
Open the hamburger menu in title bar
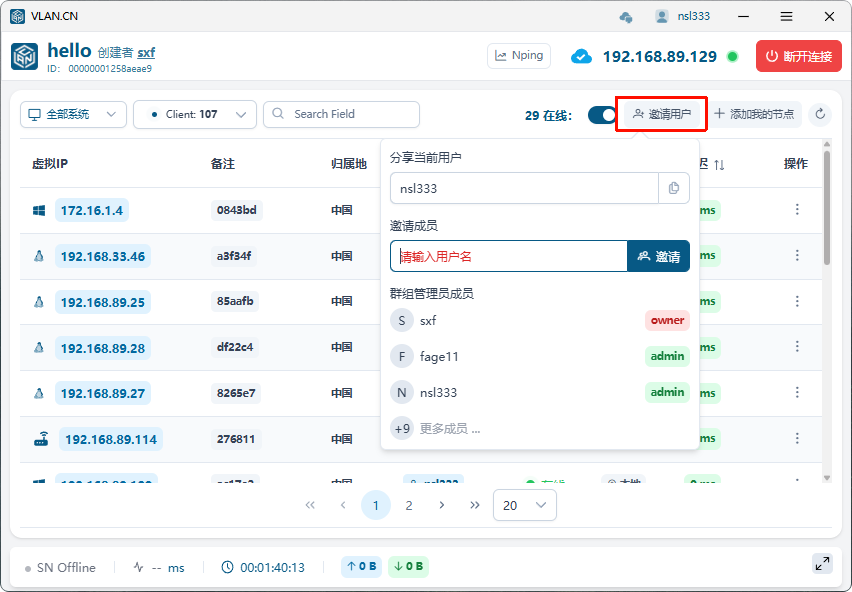pos(786,16)
